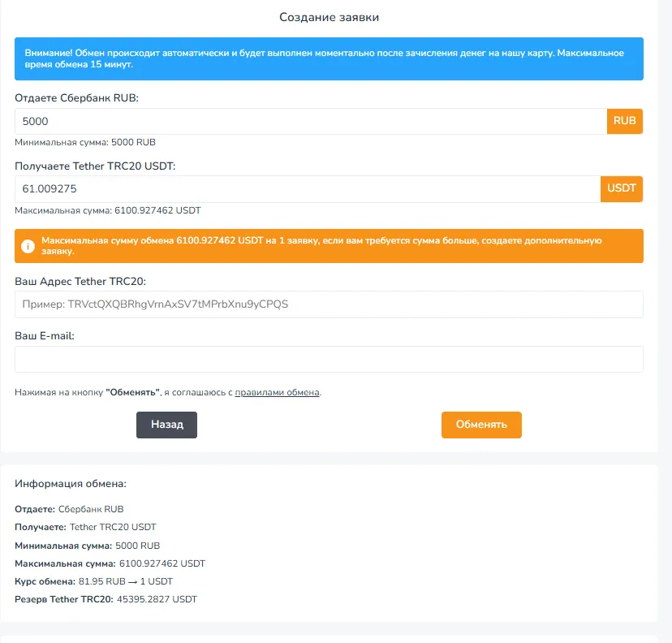This screenshot has height=643, width=672.
Task: Click the Минимальная сумма: 5000 RUB hint under the input
Action: pyautogui.click(x=85, y=142)
